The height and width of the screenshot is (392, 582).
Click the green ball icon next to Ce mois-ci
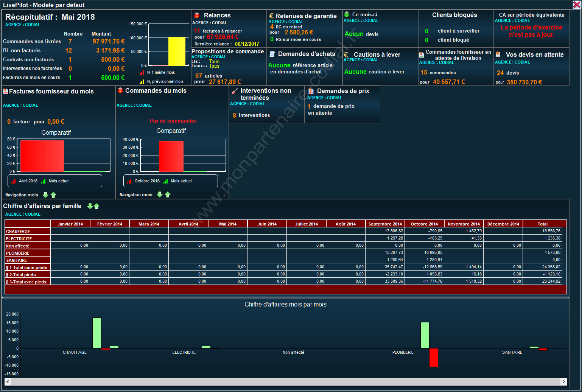(x=347, y=14)
